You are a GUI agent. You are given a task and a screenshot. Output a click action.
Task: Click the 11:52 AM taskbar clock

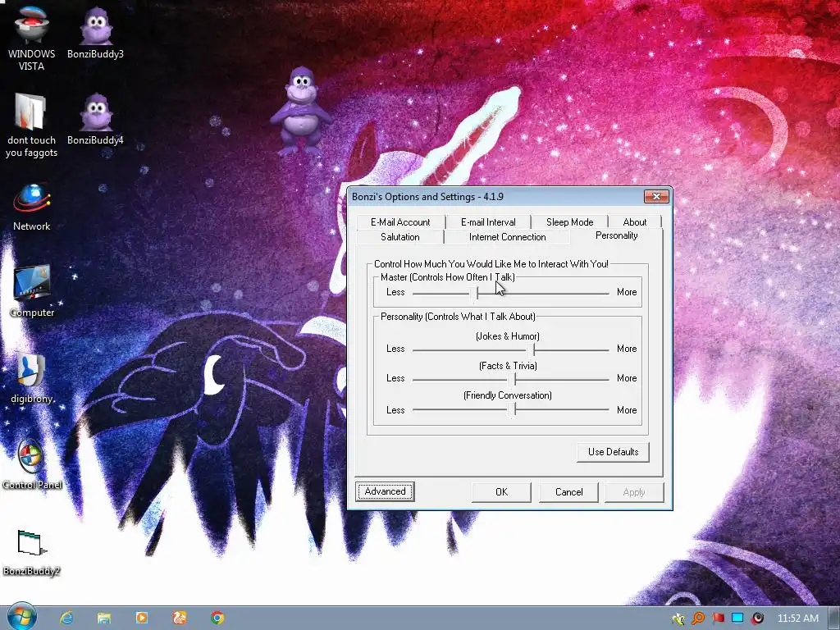coord(797,619)
